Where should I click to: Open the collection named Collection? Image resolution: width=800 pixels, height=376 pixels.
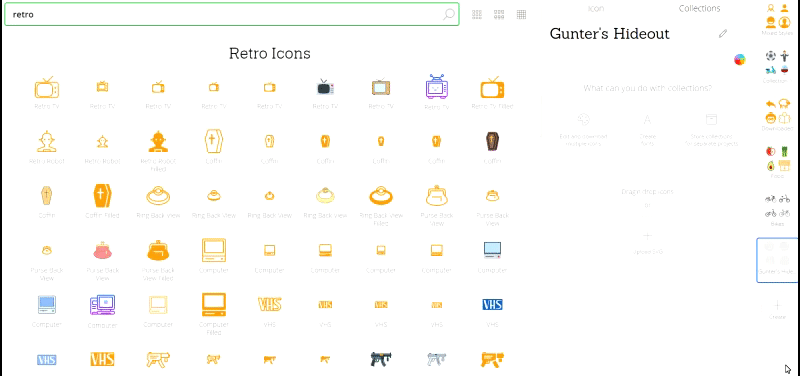coord(777,67)
